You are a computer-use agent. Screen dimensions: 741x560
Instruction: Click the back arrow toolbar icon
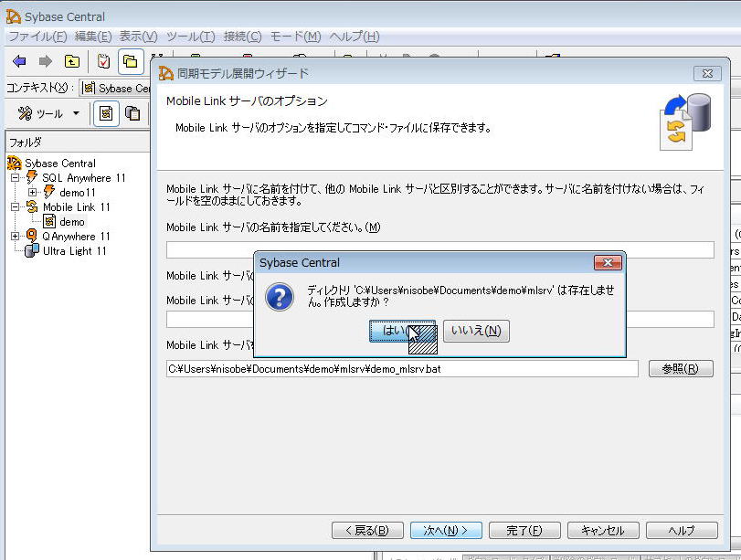coord(19,61)
